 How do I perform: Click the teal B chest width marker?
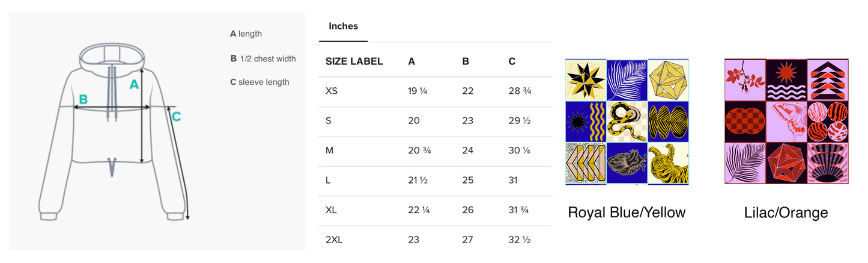83,99
